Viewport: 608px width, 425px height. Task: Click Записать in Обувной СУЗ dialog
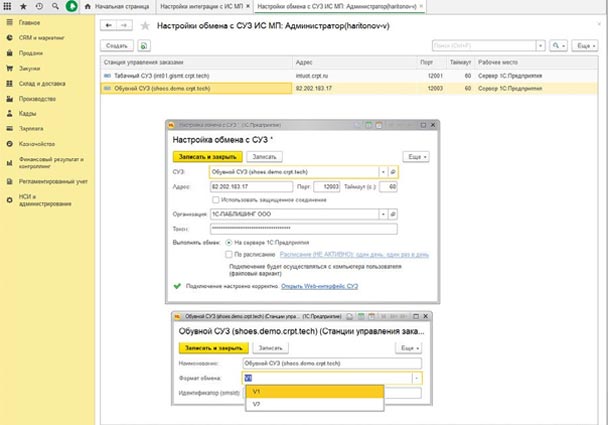270,348
